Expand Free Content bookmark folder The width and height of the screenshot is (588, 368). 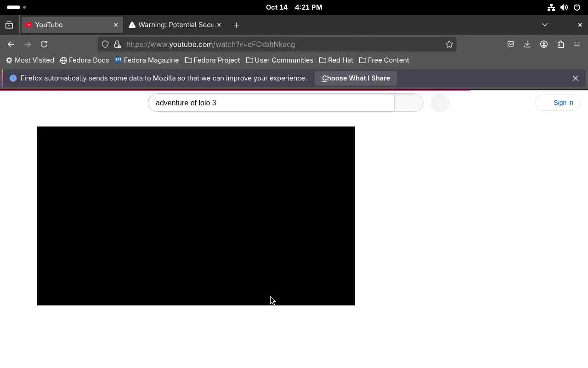(384, 60)
